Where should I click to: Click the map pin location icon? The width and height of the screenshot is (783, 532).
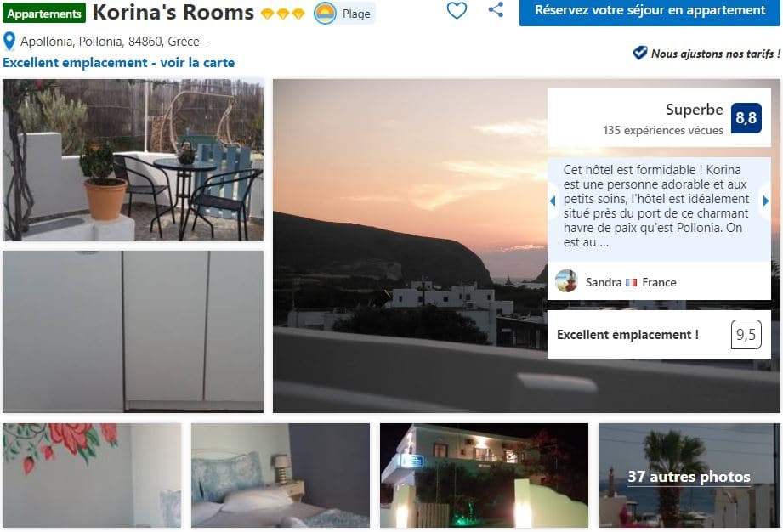[9, 42]
